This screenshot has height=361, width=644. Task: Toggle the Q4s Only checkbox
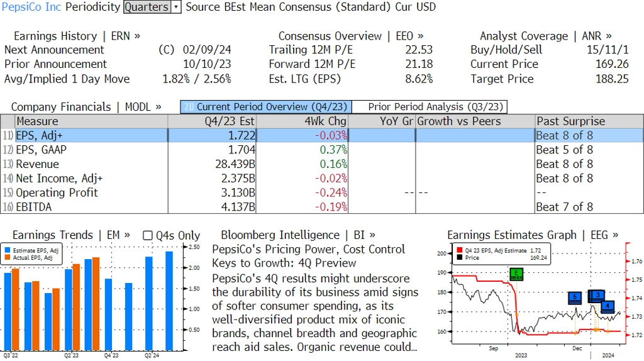147,235
